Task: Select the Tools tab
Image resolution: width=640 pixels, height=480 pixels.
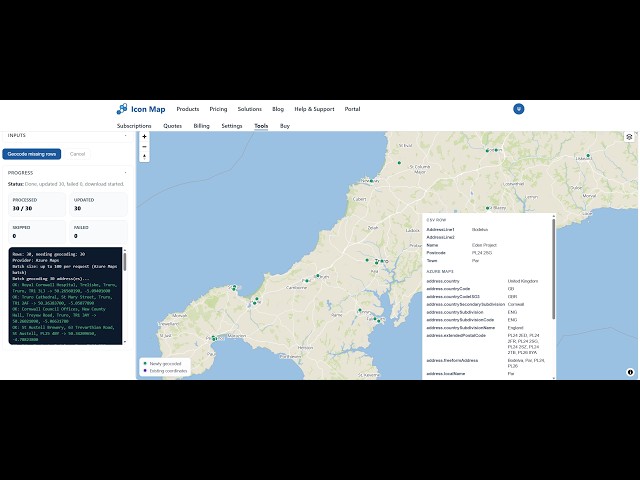Action: (261, 126)
